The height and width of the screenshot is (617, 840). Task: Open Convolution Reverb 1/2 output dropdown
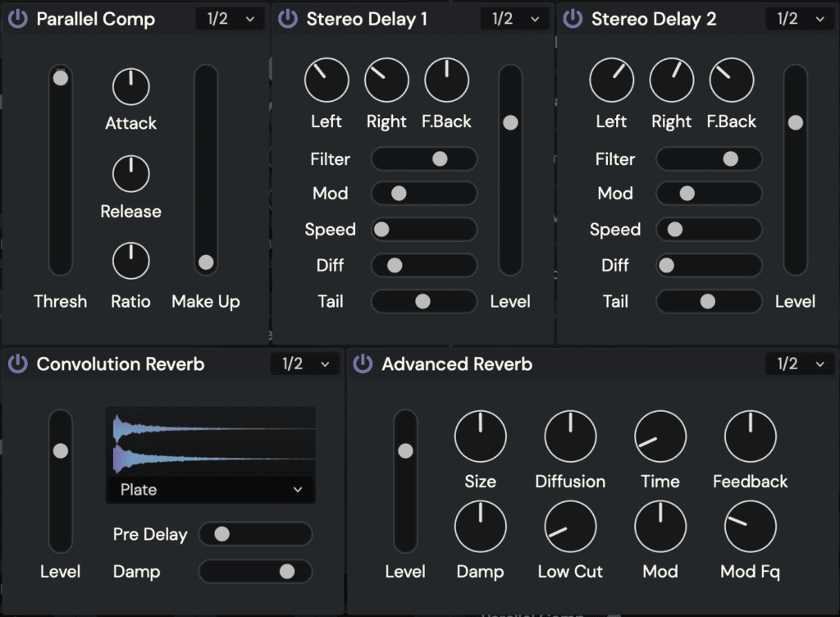305,363
